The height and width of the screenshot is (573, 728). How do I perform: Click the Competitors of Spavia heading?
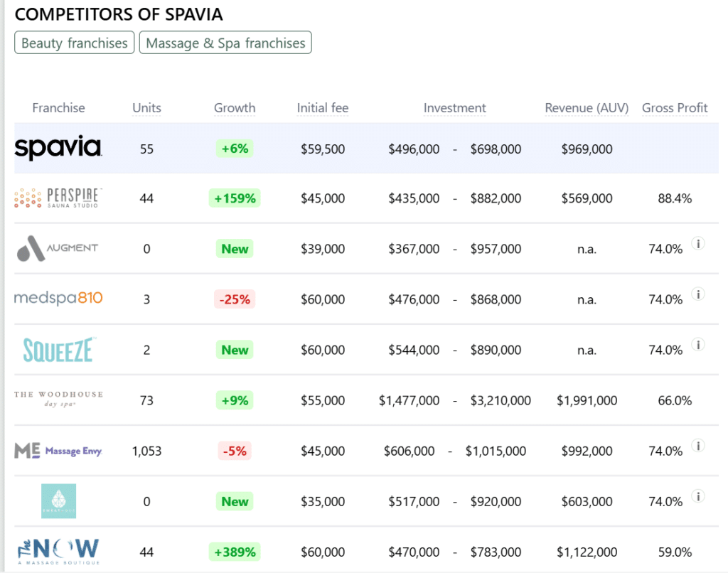pyautogui.click(x=119, y=14)
